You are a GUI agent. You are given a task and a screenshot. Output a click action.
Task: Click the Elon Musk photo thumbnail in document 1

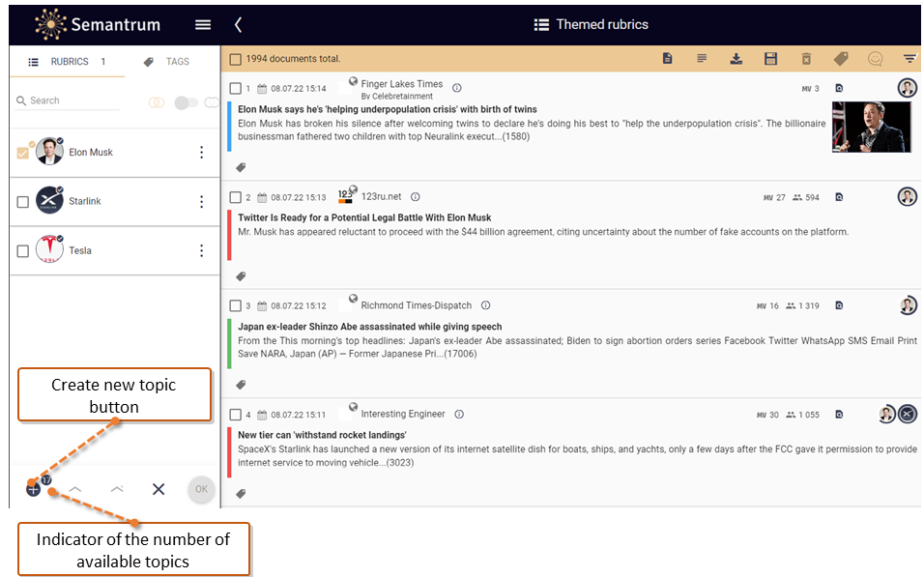coord(872,127)
